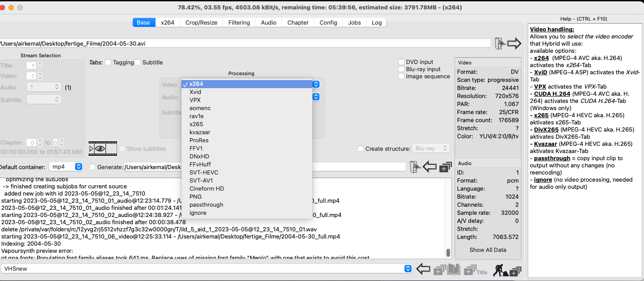The width and height of the screenshot is (644, 281).
Task: Click the worker with shovel icon
Action: (506, 269)
